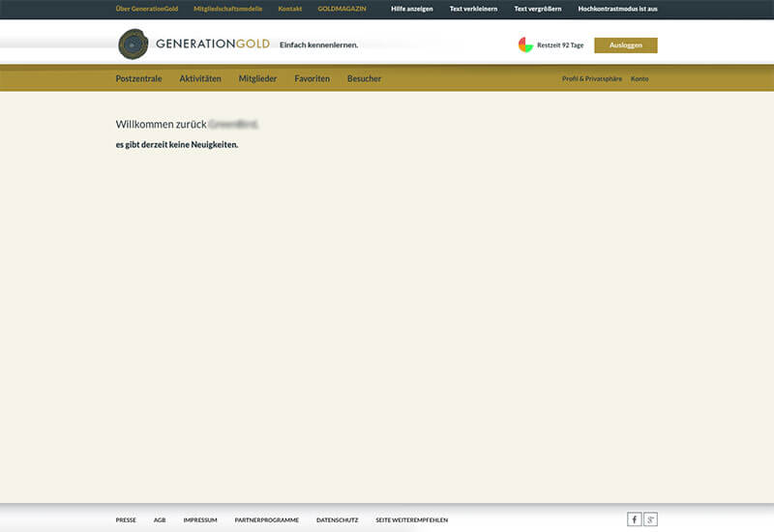Go to the Aktivitäten tab
Image resolution: width=774 pixels, height=532 pixels.
[200, 78]
